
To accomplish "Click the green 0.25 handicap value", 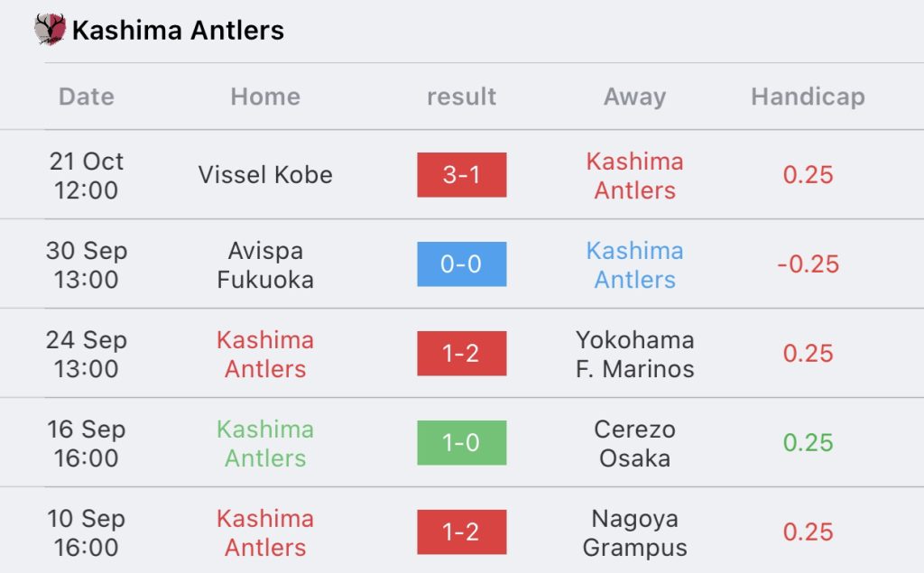I will point(808,443).
